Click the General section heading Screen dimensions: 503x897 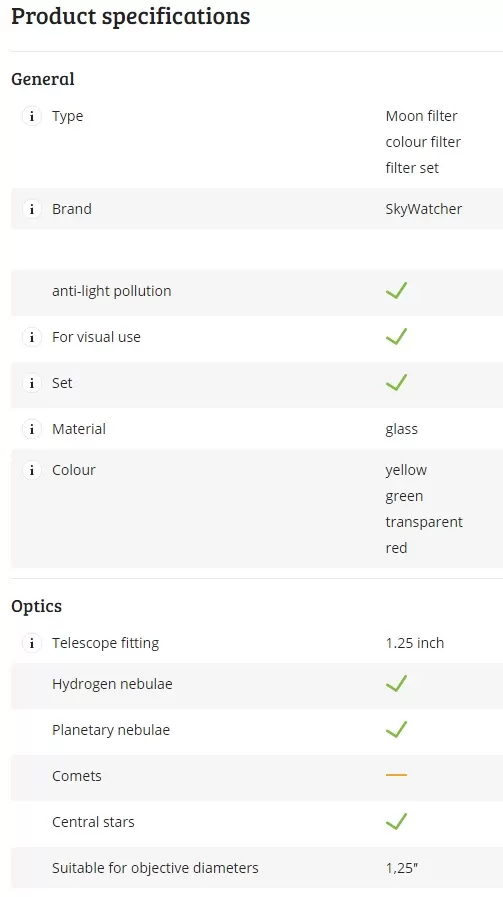click(x=43, y=79)
